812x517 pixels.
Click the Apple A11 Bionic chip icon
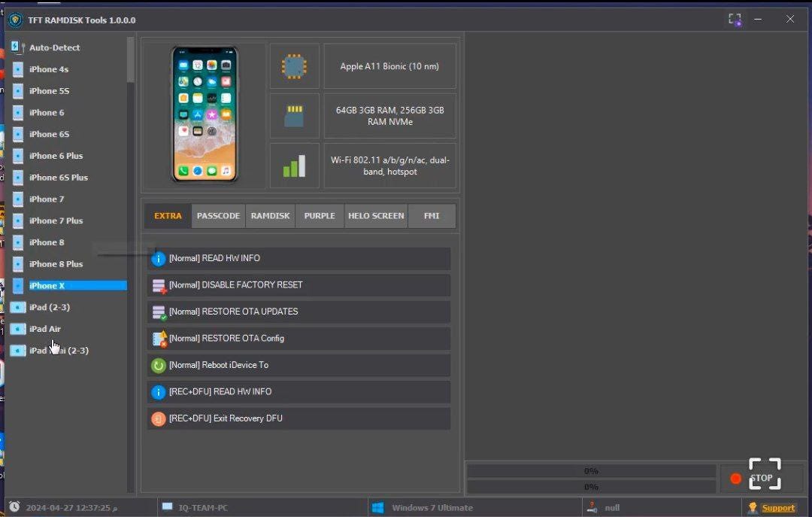pos(294,65)
